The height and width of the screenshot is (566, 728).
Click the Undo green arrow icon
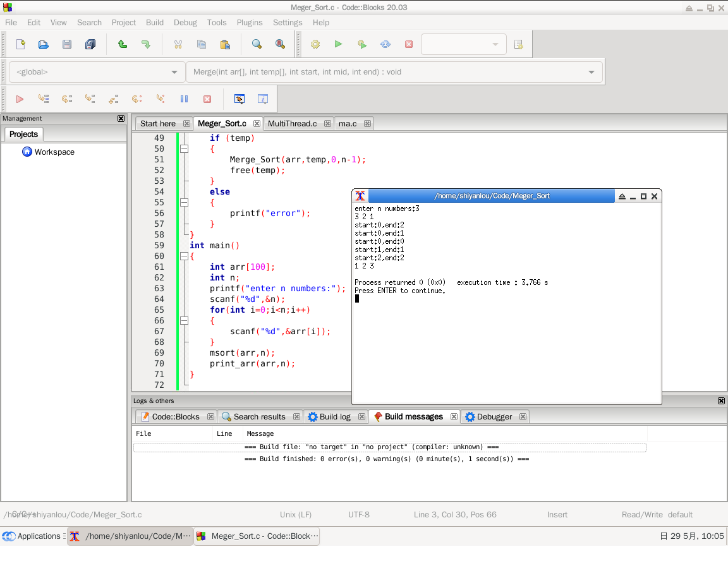point(123,44)
